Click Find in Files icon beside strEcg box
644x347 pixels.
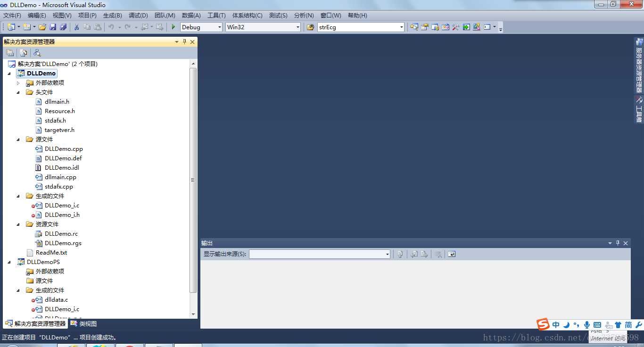(x=310, y=27)
